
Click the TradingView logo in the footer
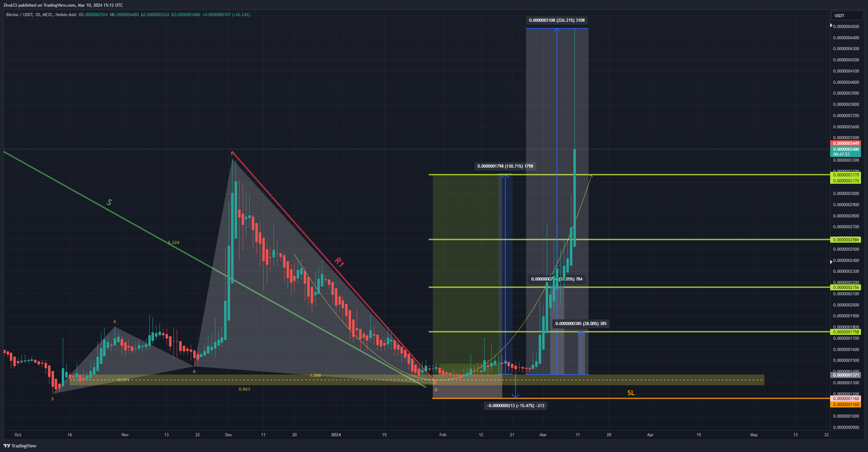point(20,446)
